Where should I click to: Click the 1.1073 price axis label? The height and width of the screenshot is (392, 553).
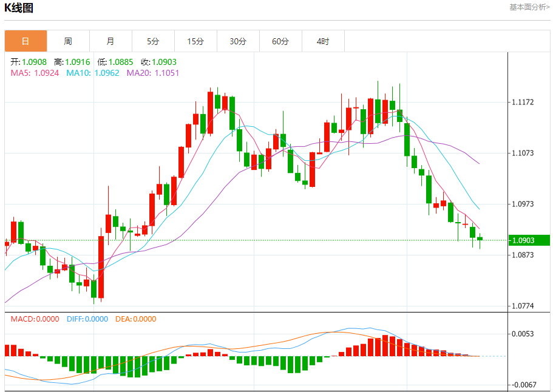click(x=523, y=153)
